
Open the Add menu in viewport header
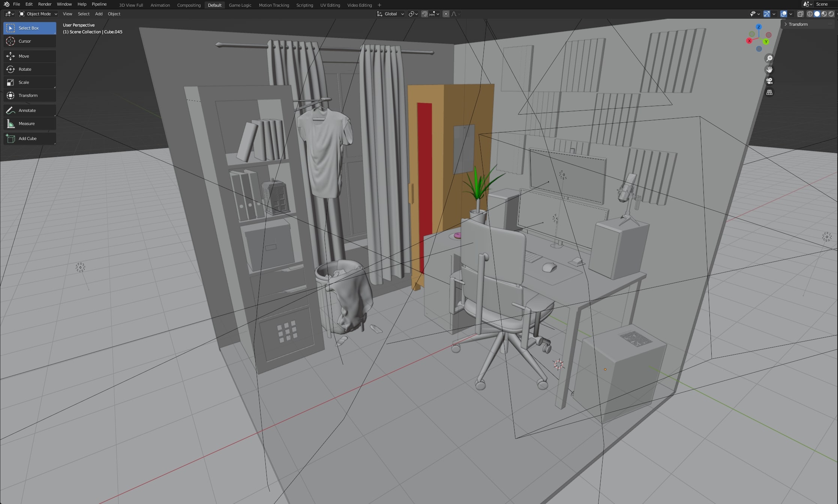pyautogui.click(x=99, y=14)
